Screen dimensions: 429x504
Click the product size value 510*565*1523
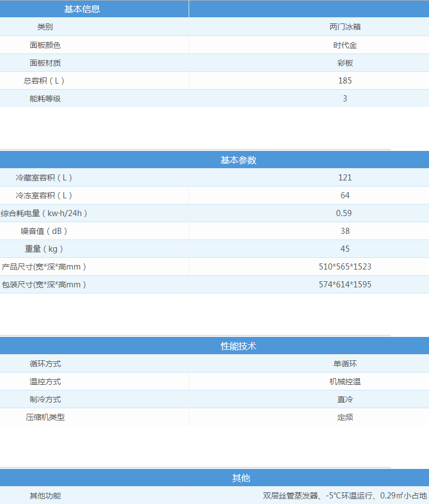(x=345, y=267)
